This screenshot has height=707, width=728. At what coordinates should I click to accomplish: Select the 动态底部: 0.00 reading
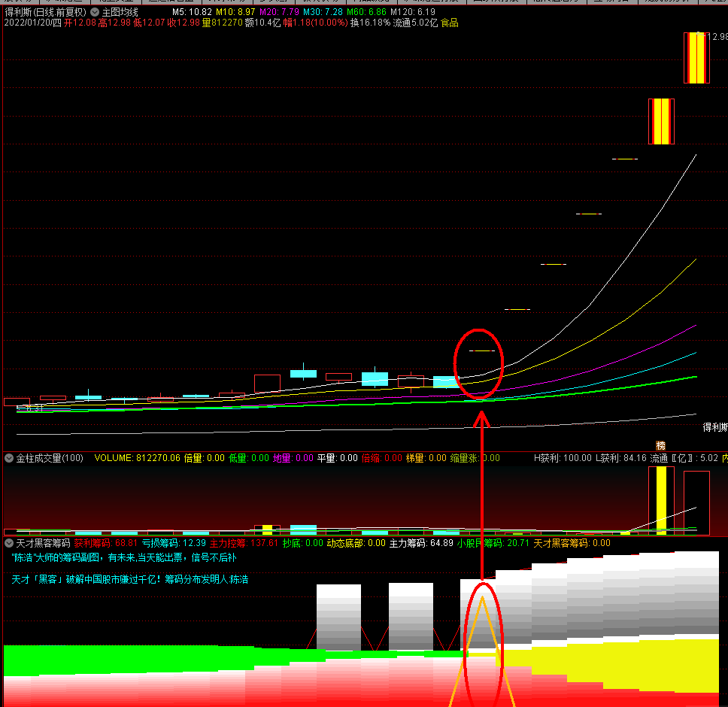point(356,543)
